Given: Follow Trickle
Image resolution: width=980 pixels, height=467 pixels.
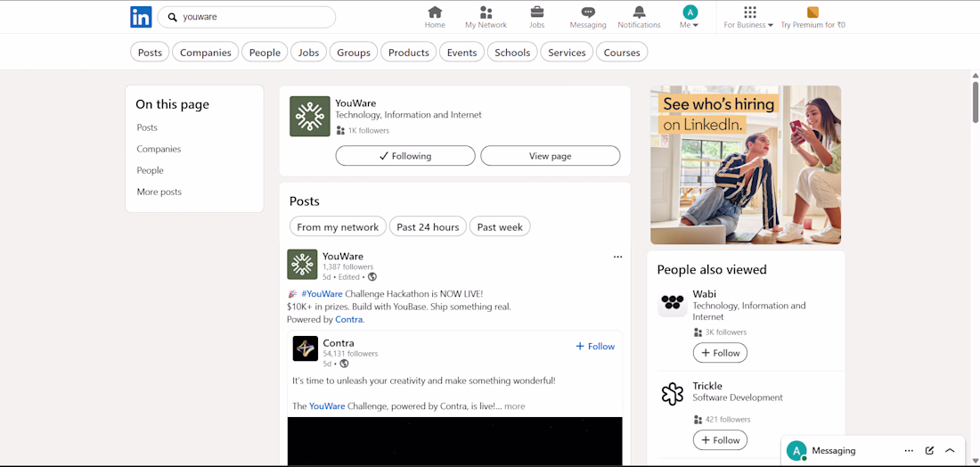Looking at the screenshot, I should 720,440.
